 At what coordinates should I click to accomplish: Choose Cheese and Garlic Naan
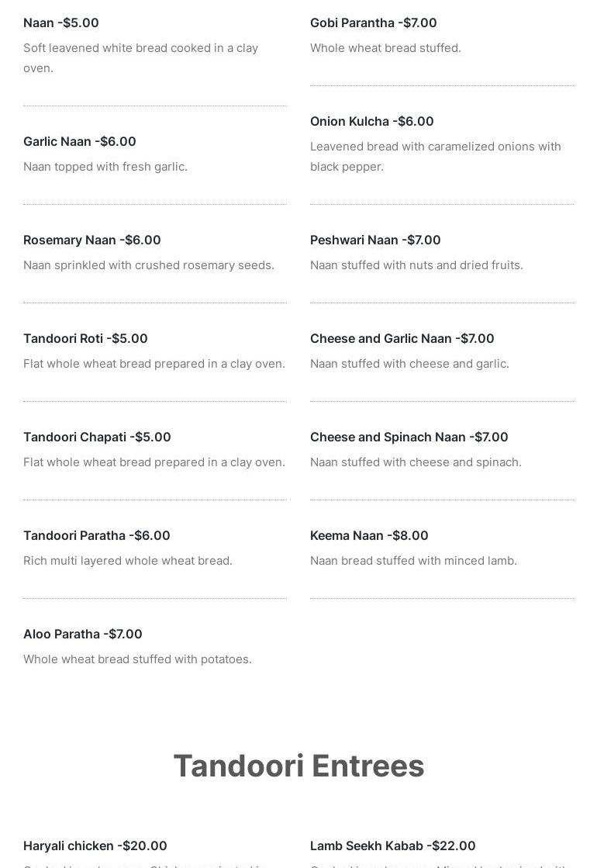coord(402,338)
